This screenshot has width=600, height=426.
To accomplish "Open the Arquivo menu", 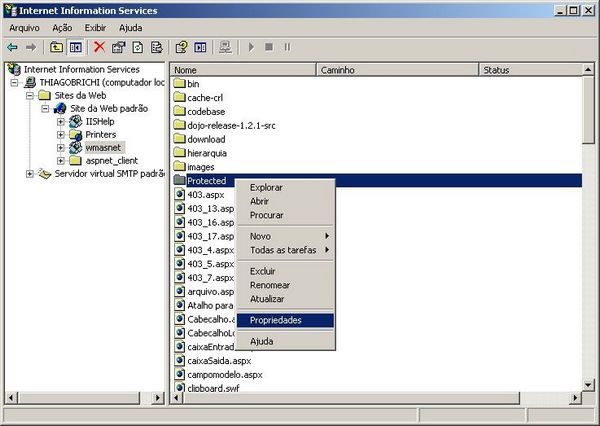I will [24, 28].
